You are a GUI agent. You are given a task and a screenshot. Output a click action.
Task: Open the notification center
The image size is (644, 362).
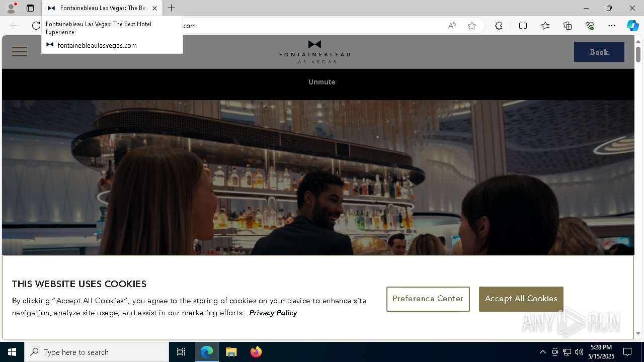pos(628,352)
